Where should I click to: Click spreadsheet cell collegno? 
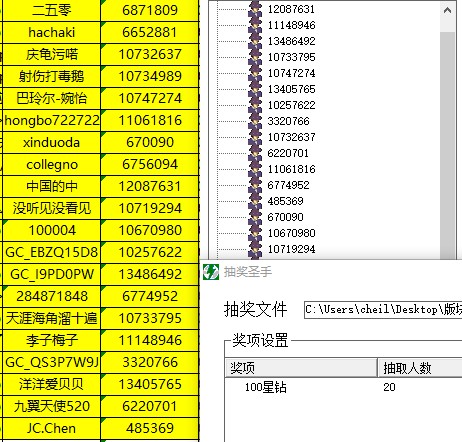(51, 164)
